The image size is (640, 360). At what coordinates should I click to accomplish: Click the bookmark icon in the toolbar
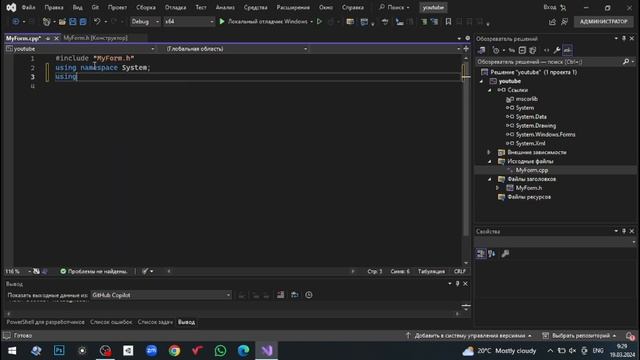(x=448, y=21)
